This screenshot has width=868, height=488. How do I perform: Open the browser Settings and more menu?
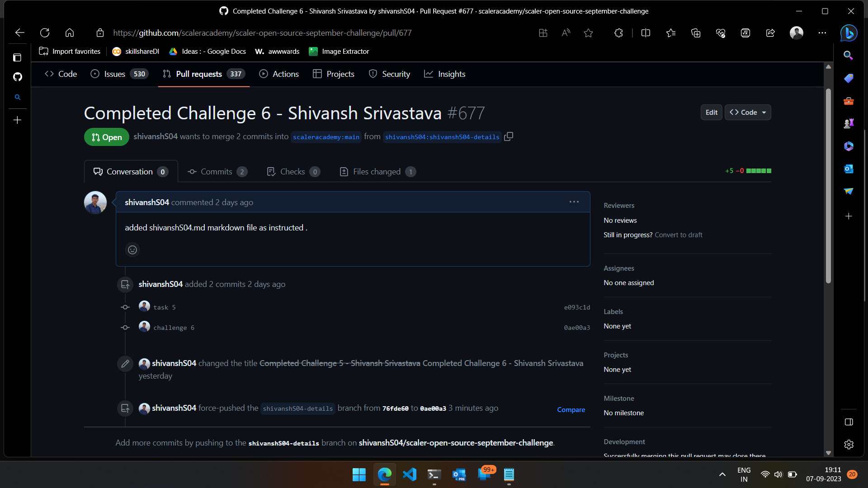coord(822,33)
